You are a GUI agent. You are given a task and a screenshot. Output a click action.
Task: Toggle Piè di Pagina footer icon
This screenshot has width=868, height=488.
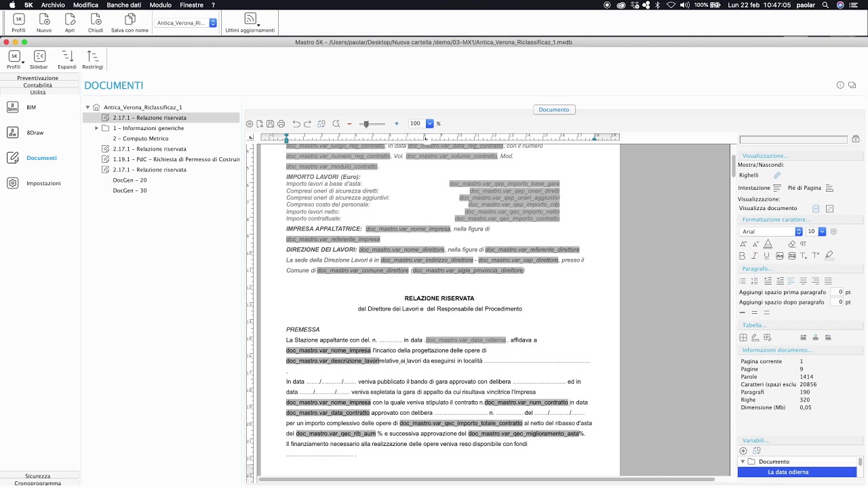pos(829,188)
